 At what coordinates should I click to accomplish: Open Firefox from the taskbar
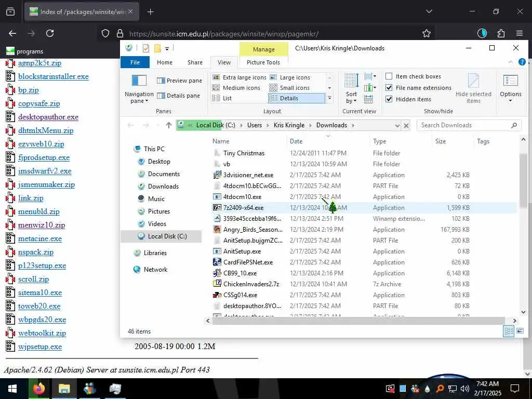[x=38, y=389]
